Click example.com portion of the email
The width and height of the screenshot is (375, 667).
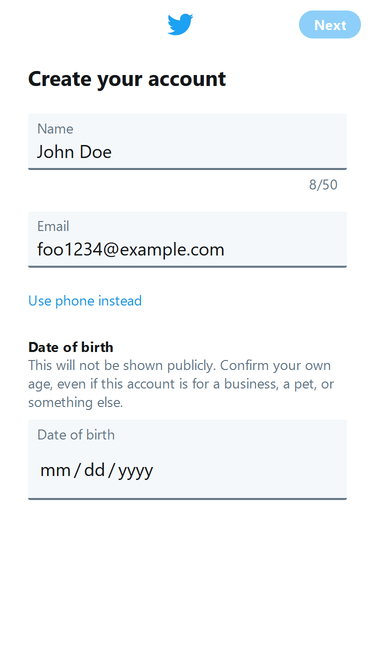click(x=172, y=250)
